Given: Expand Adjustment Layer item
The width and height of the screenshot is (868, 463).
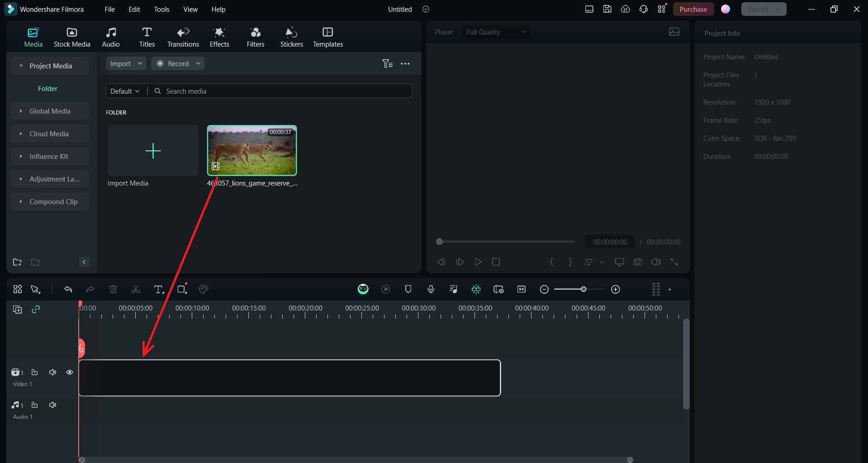Looking at the screenshot, I should coord(21,179).
